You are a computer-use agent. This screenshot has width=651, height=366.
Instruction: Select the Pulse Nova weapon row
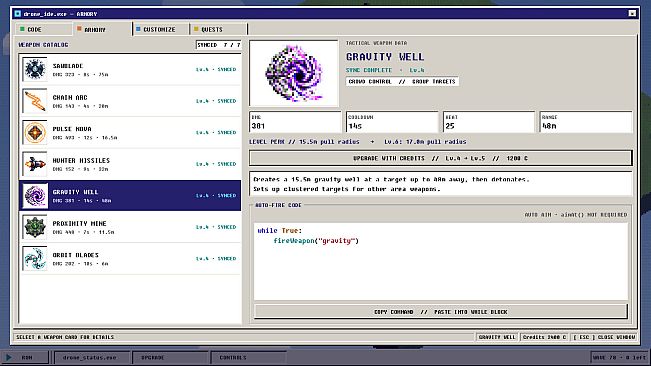pos(130,133)
